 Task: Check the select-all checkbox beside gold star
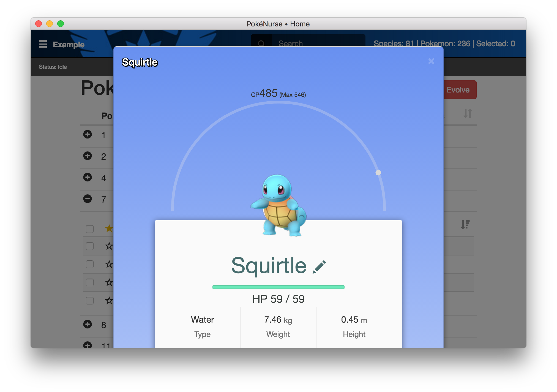click(90, 229)
